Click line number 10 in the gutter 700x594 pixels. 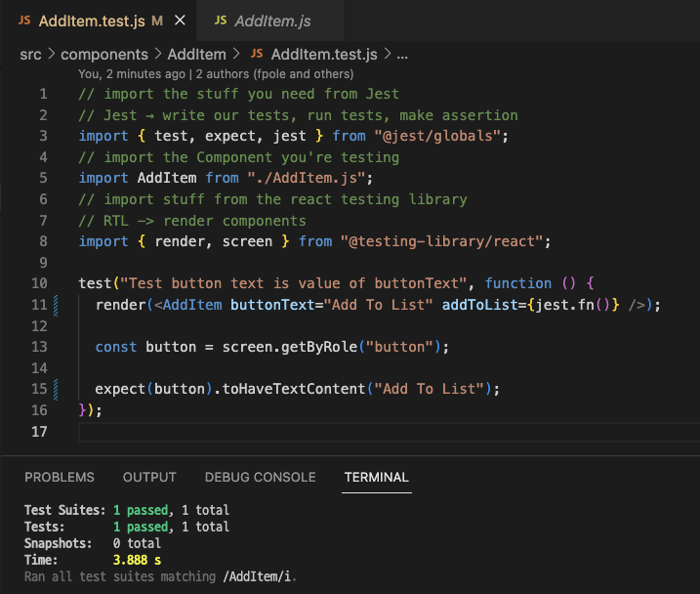tap(39, 283)
